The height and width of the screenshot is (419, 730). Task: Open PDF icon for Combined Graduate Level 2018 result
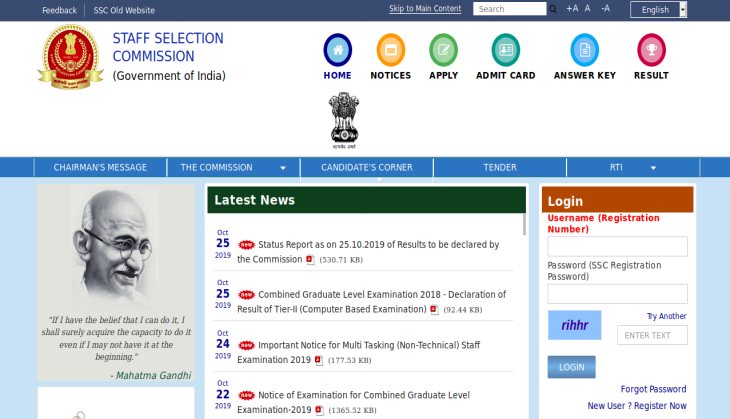click(434, 310)
